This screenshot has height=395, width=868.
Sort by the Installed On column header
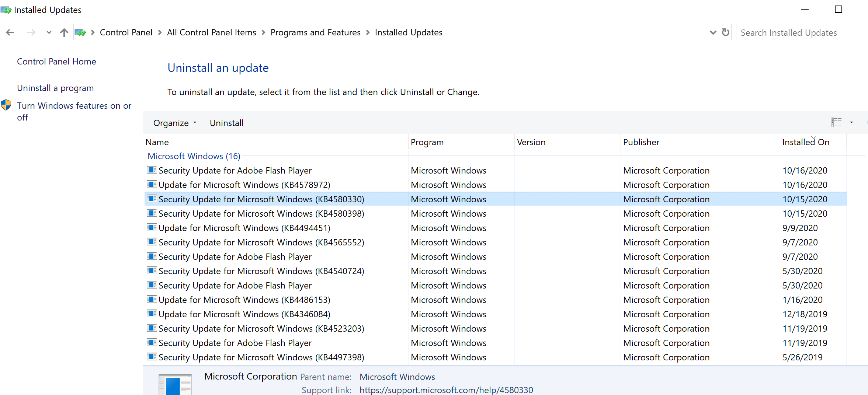pyautogui.click(x=806, y=142)
